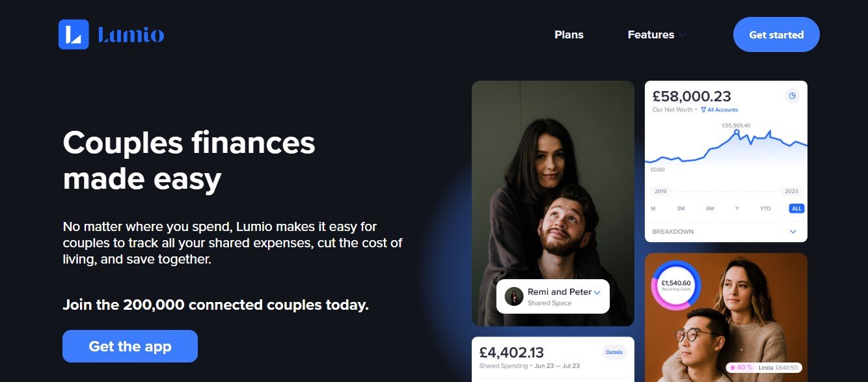Click the Get started button

point(776,34)
